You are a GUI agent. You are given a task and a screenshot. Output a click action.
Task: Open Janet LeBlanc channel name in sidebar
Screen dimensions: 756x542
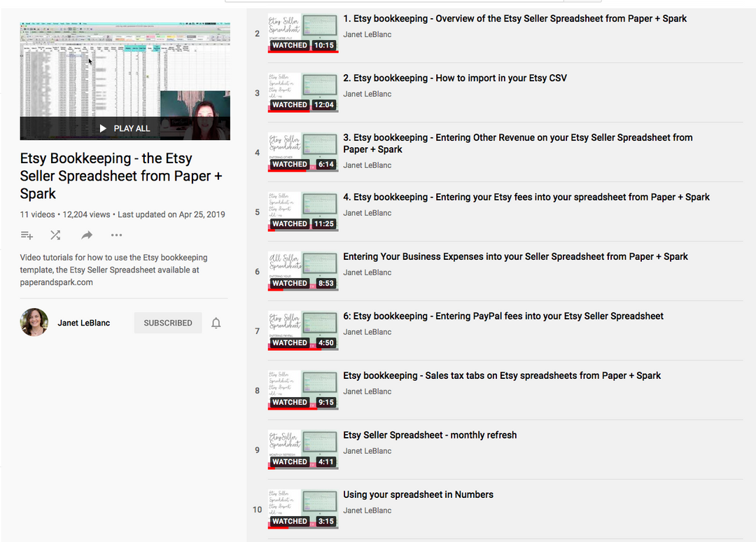[x=83, y=323]
